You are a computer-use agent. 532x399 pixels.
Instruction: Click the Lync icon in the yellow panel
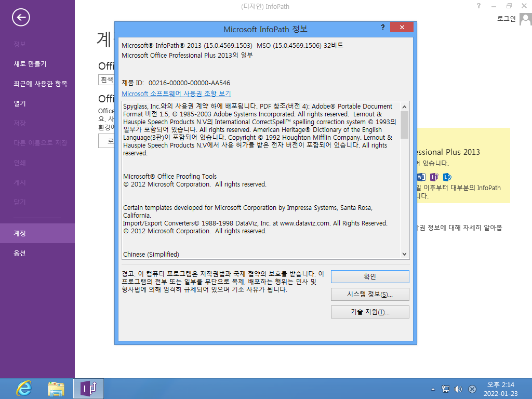point(447,177)
